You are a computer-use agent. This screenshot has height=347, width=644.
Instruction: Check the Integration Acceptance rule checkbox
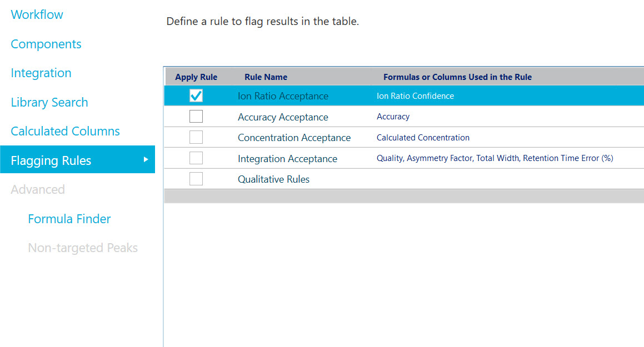click(196, 158)
